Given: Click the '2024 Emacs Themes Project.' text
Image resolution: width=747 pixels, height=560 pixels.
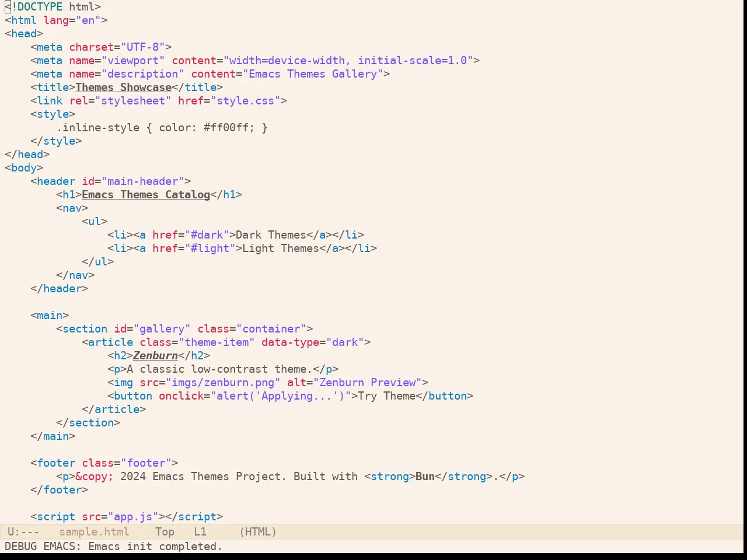Looking at the screenshot, I should tap(204, 477).
